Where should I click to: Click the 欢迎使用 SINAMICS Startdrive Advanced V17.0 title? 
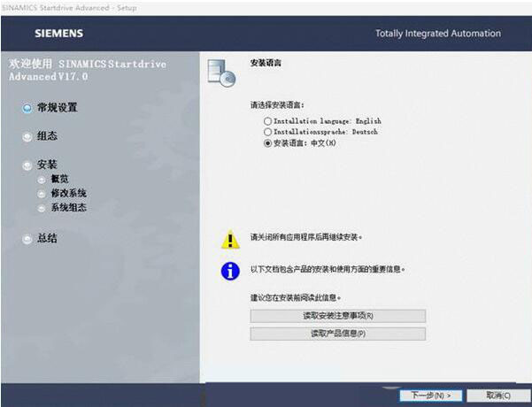88,70
